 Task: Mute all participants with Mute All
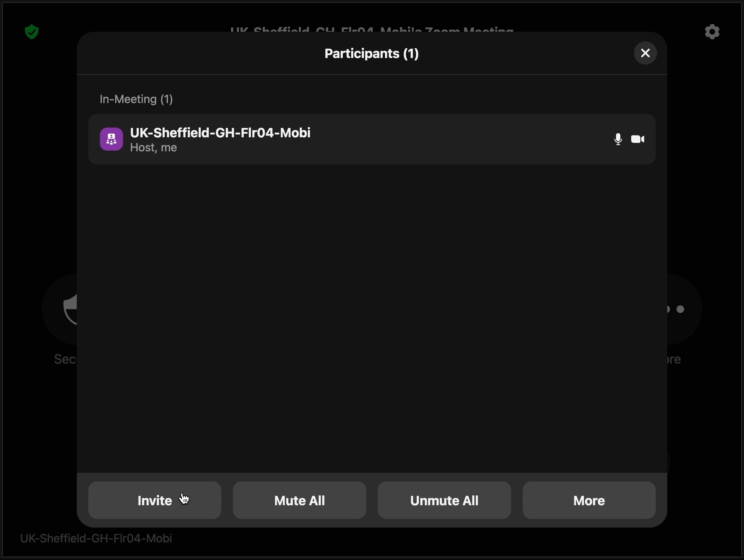tap(299, 500)
